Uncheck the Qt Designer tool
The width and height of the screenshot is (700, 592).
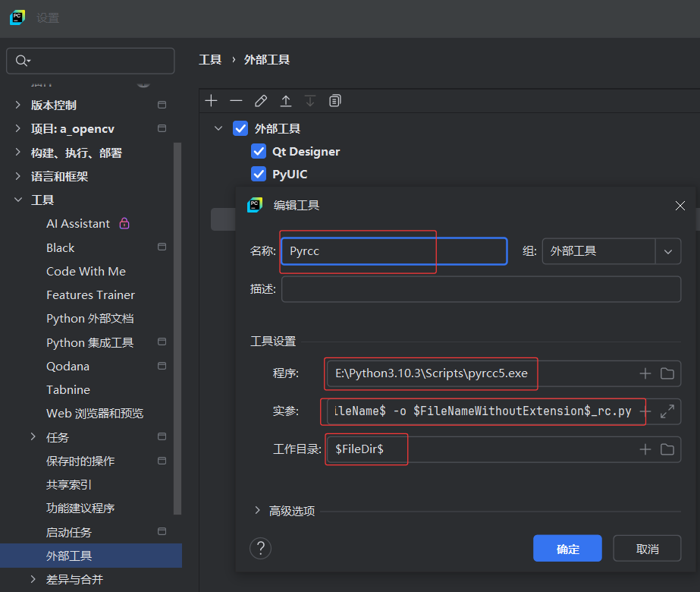click(x=259, y=152)
